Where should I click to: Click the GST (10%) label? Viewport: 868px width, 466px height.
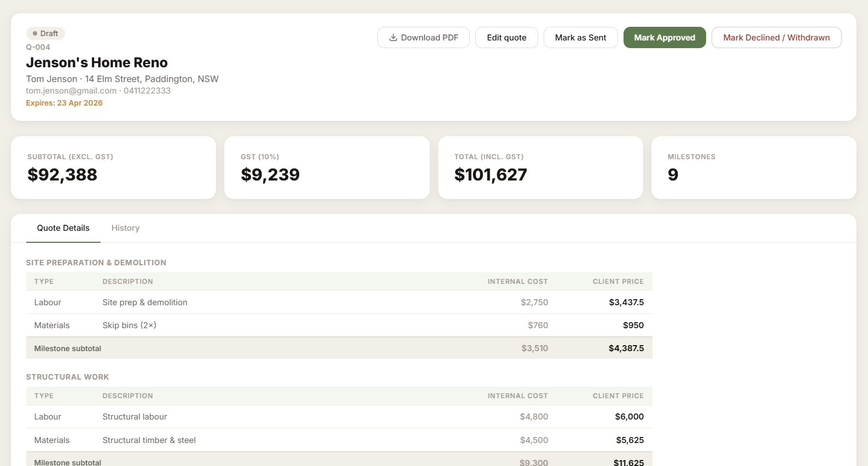(x=260, y=157)
